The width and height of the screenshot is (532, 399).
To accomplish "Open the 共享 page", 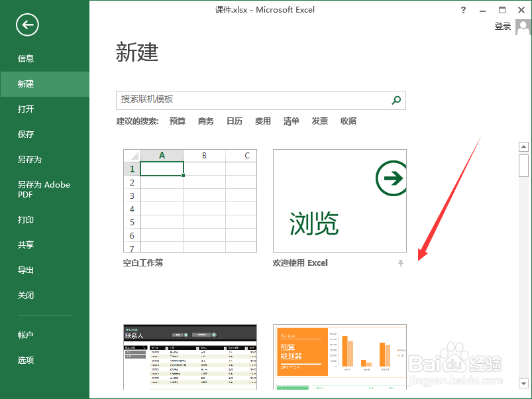I will tap(26, 245).
